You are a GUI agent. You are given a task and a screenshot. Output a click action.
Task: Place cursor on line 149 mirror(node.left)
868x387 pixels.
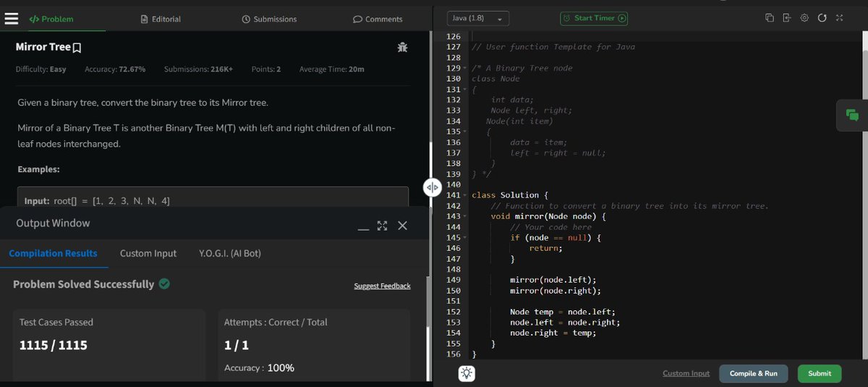point(553,280)
